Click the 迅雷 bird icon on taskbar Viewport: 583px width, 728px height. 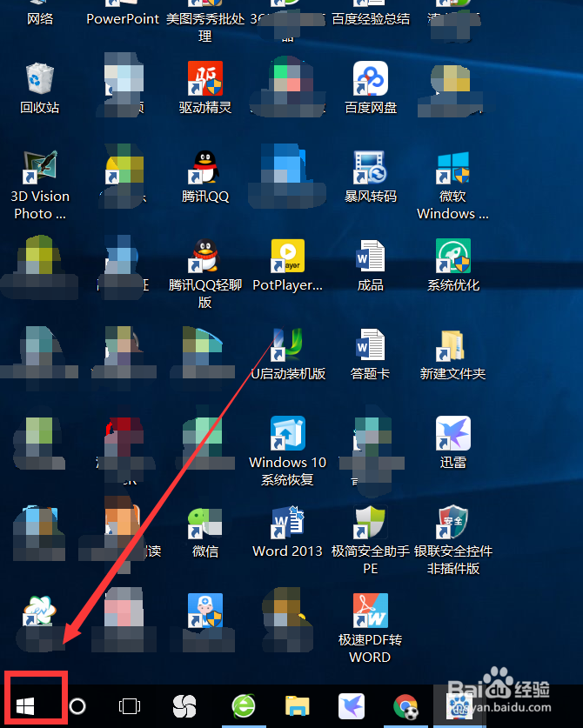click(x=352, y=706)
